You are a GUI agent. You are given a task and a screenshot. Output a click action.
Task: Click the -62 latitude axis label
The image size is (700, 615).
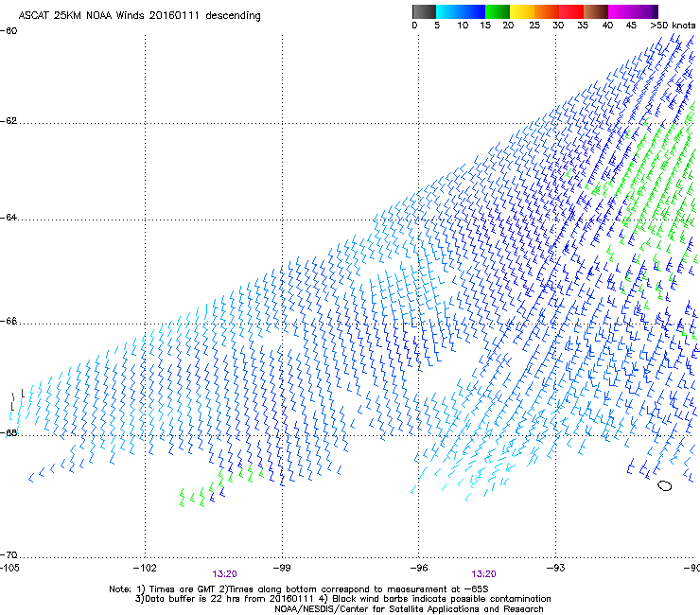coord(9,121)
